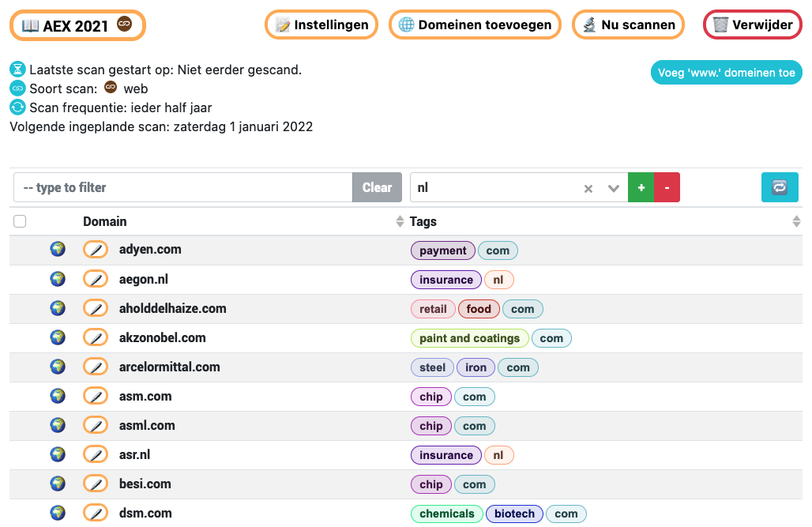Click the globe icon for asm.com
The width and height of the screenshot is (812, 527).
point(58,396)
